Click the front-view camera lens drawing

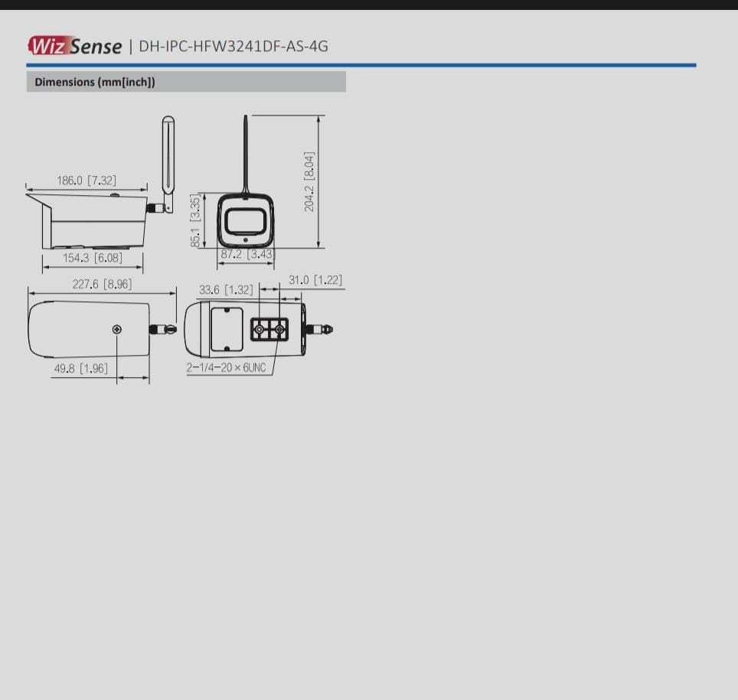245,221
